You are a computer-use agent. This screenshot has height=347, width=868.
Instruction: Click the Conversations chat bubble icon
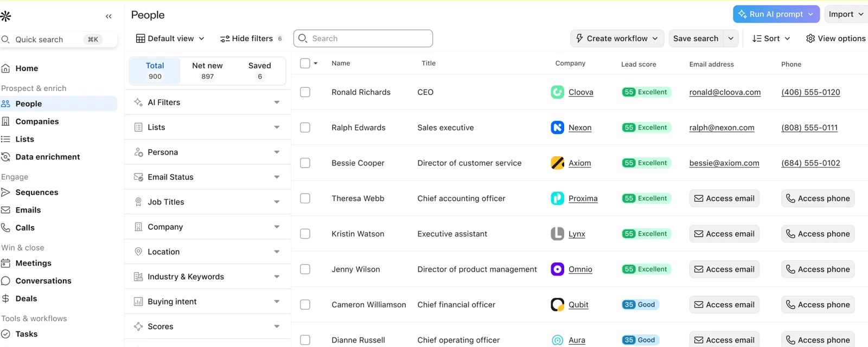point(5,281)
